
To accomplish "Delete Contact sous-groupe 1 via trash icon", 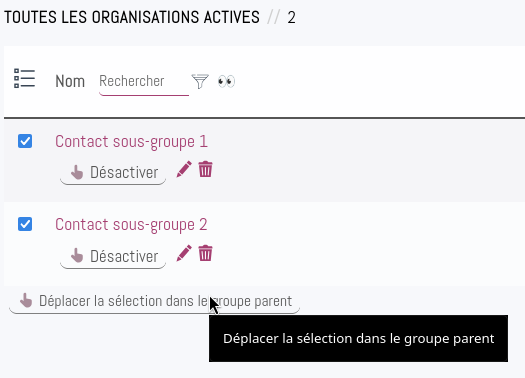I will [205, 169].
